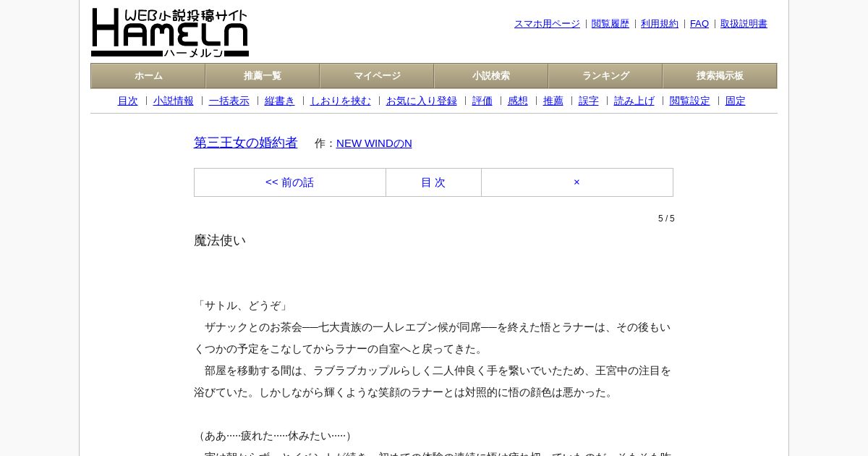This screenshot has width=868, height=456.
Task: Open the 評価 link
Action: click(x=482, y=101)
